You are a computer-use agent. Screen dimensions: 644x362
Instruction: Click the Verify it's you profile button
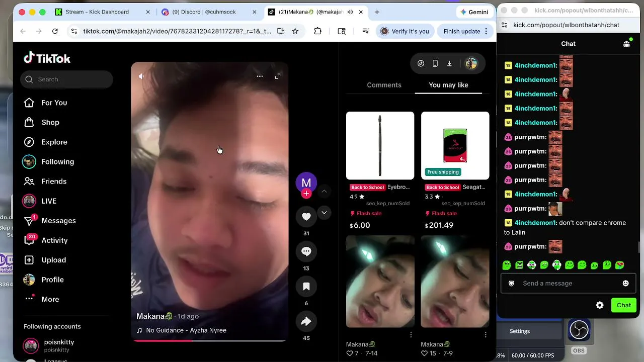coord(406,31)
